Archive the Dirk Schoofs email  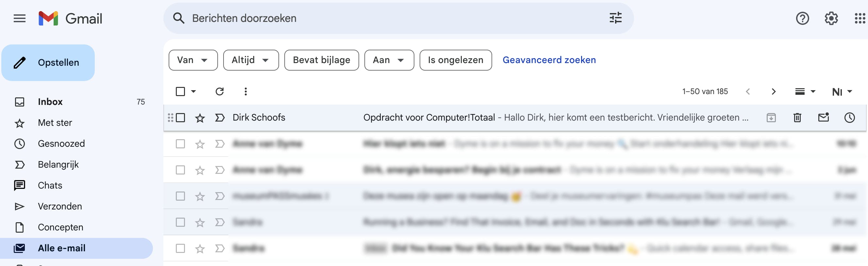(771, 118)
